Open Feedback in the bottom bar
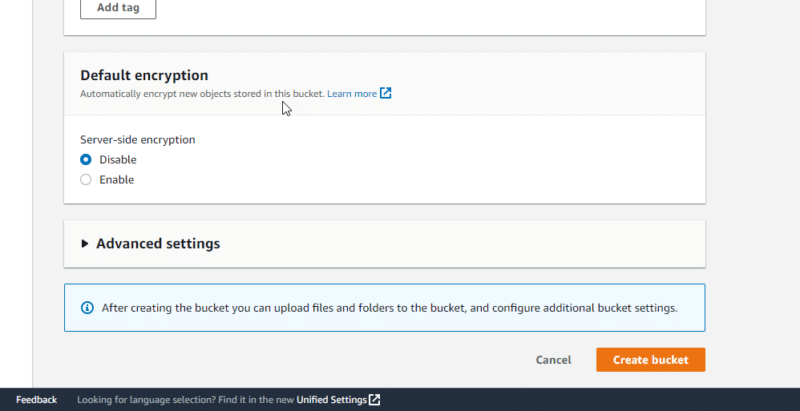The width and height of the screenshot is (800, 411). click(36, 400)
